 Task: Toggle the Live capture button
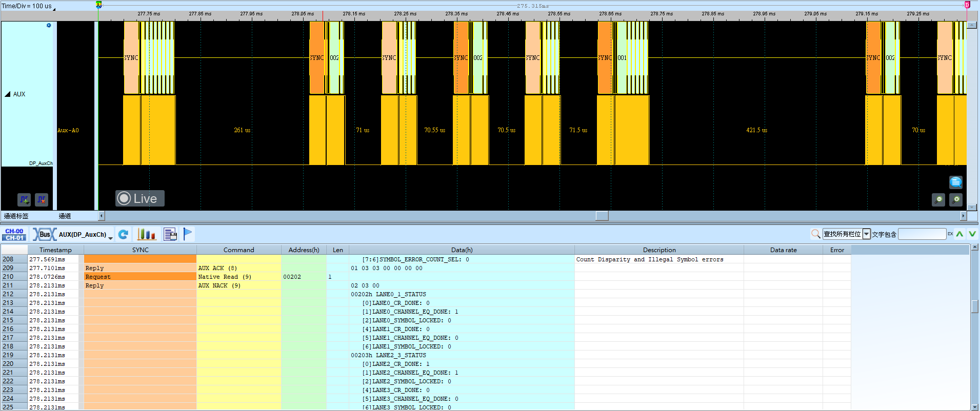(139, 198)
